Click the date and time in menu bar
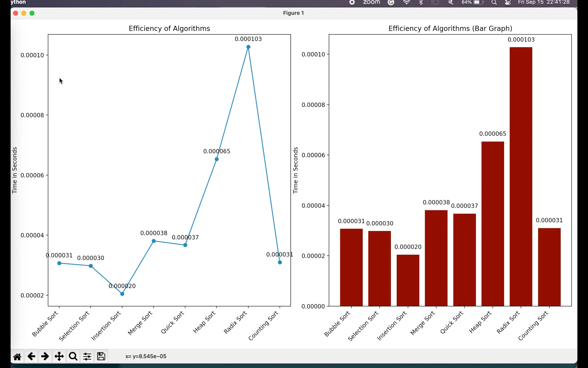 [x=544, y=2]
